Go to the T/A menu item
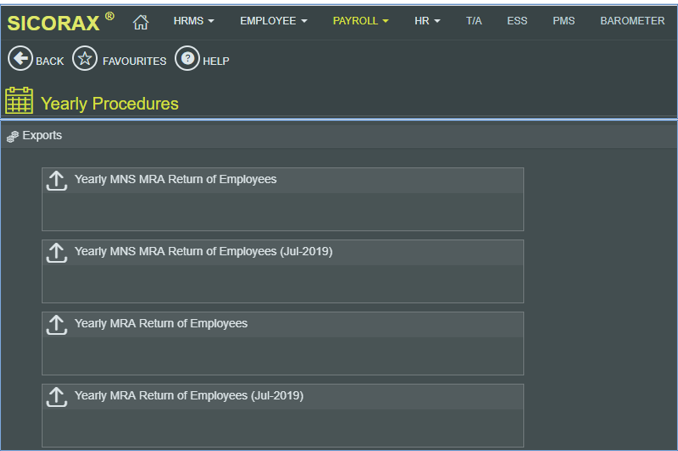The width and height of the screenshot is (678, 451). [473, 21]
